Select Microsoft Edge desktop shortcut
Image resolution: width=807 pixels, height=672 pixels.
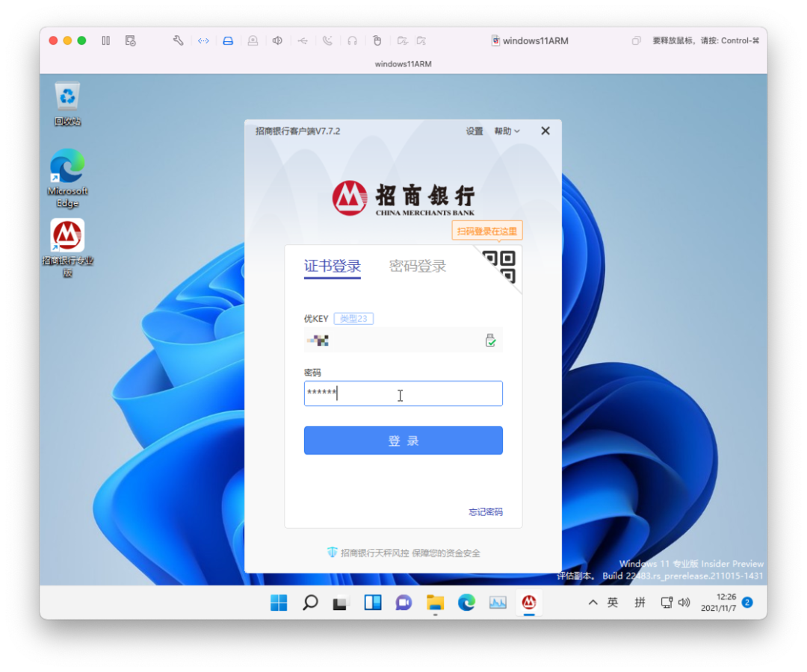67,178
